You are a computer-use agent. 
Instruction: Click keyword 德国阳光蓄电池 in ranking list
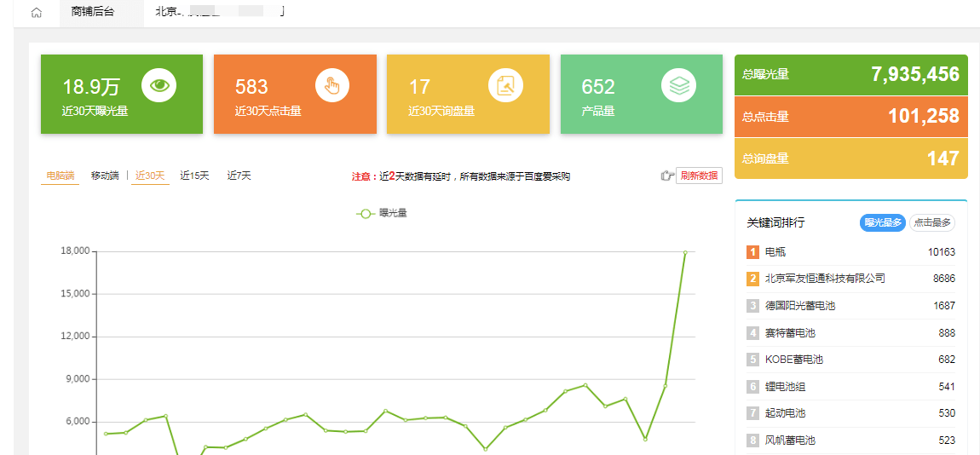coord(799,306)
